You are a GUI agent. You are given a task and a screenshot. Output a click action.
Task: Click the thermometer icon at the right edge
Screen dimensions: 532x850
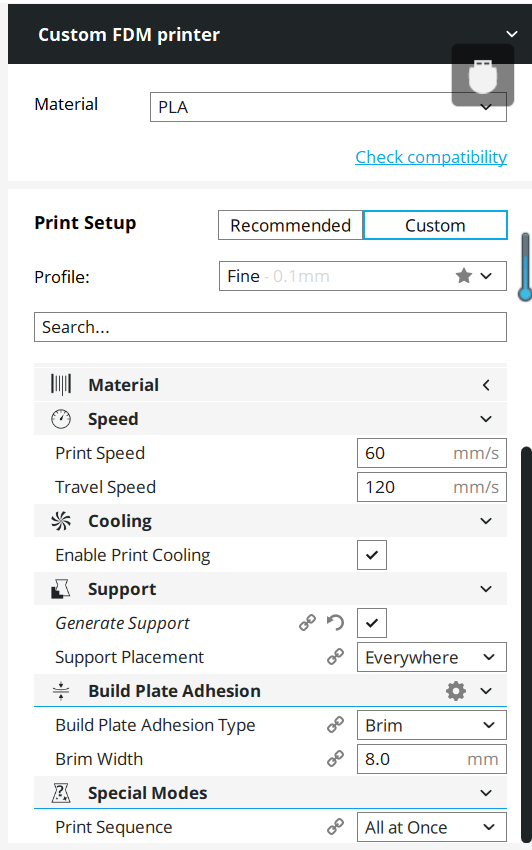(x=524, y=267)
